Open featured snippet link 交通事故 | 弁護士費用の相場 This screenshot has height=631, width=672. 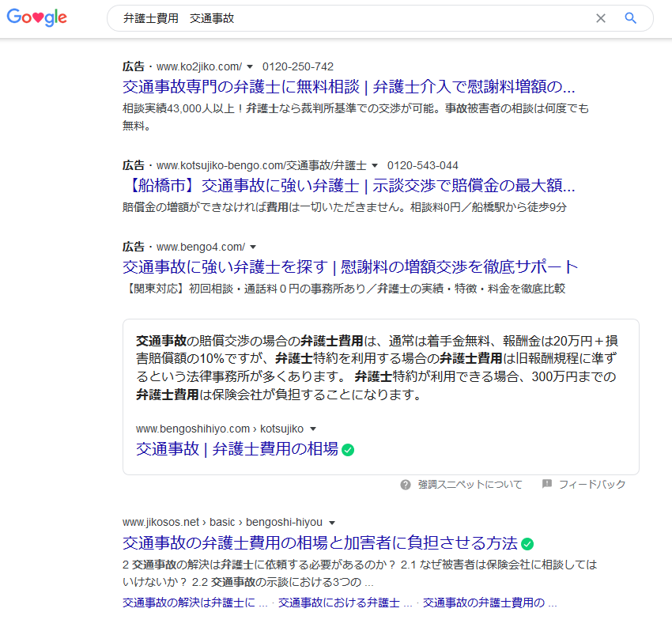(237, 449)
